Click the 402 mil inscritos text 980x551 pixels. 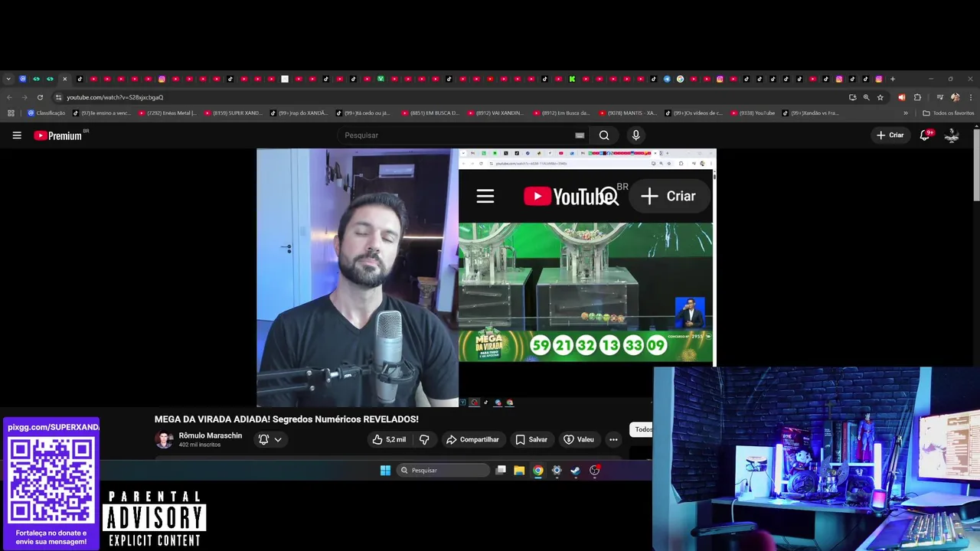click(x=200, y=445)
